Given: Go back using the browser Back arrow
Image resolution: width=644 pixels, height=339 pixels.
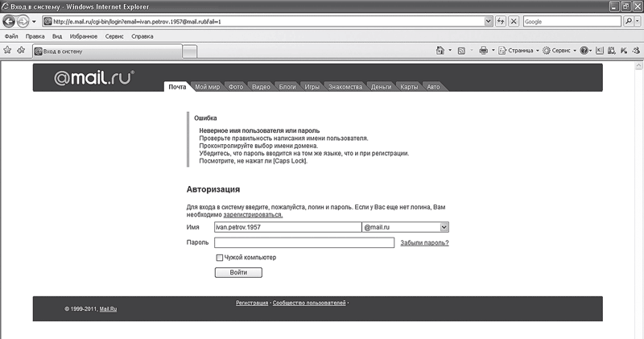Looking at the screenshot, I should [9, 22].
